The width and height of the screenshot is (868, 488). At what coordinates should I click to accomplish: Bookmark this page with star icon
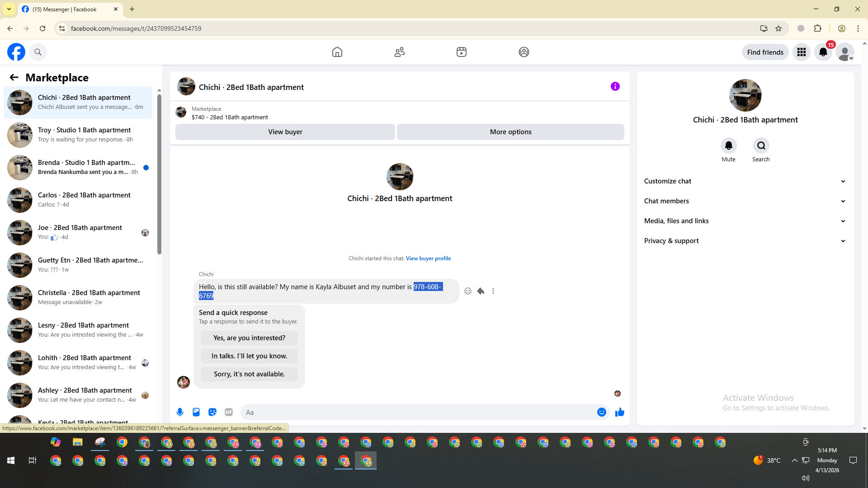778,28
